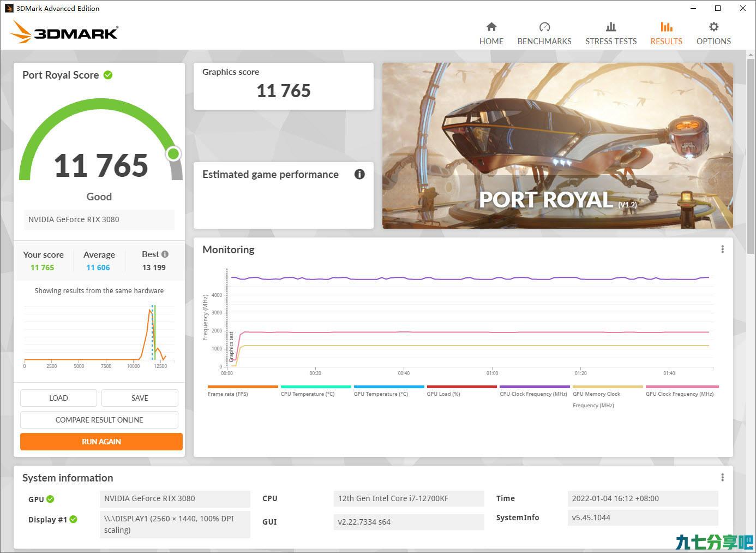756x553 pixels.
Task: Click the Graphics score card
Action: click(x=284, y=86)
